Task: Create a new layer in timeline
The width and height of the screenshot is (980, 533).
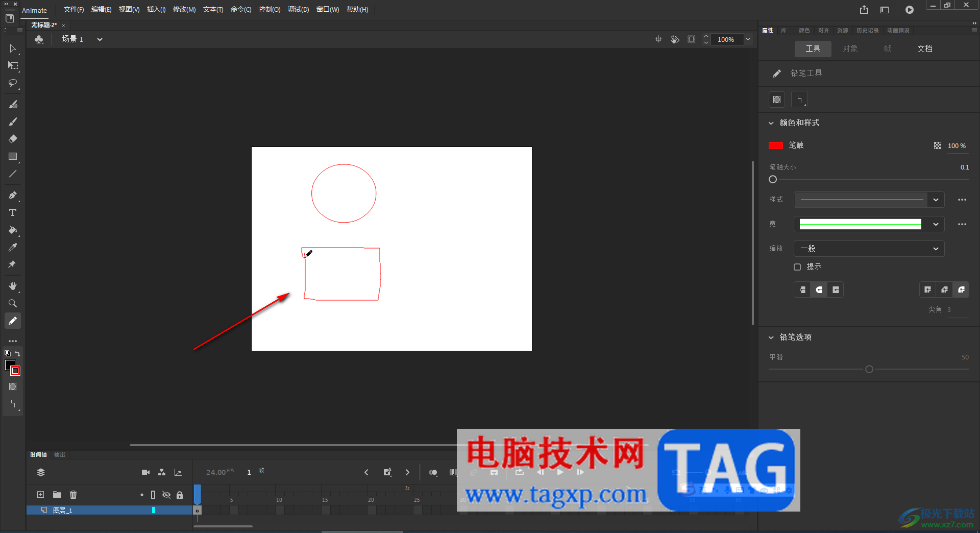Action: pos(41,494)
